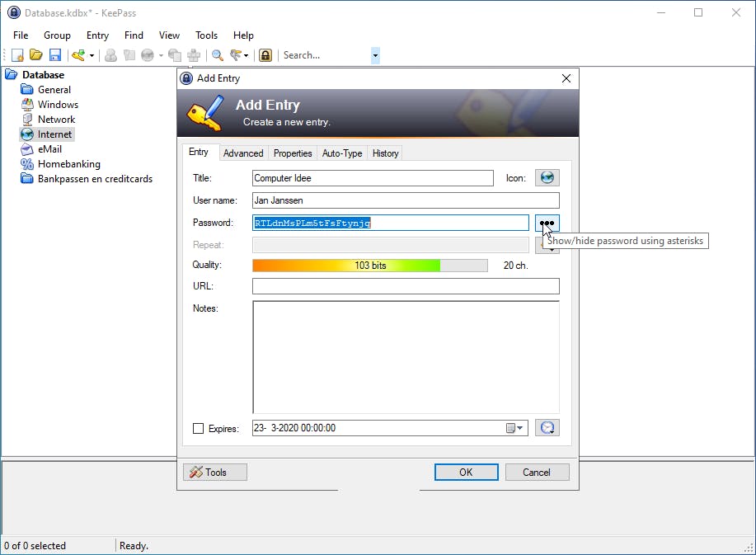756x555 pixels.
Task: Open the Tools menu in menu bar
Action: point(206,35)
